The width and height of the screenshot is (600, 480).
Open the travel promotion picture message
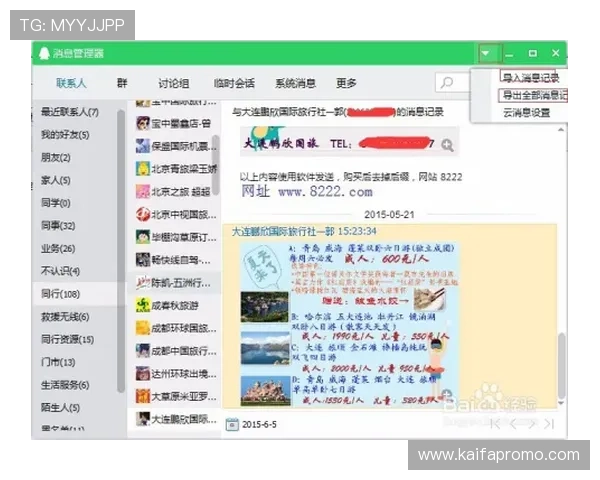(350, 325)
